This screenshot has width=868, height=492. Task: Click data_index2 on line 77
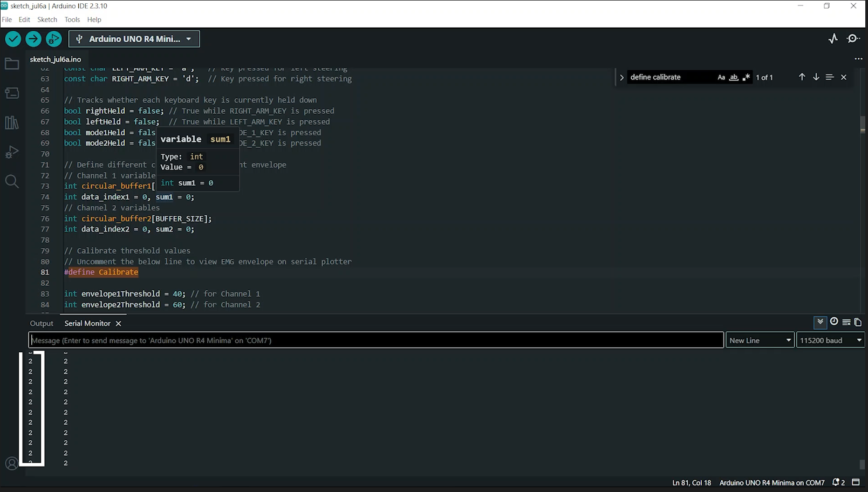pyautogui.click(x=105, y=229)
